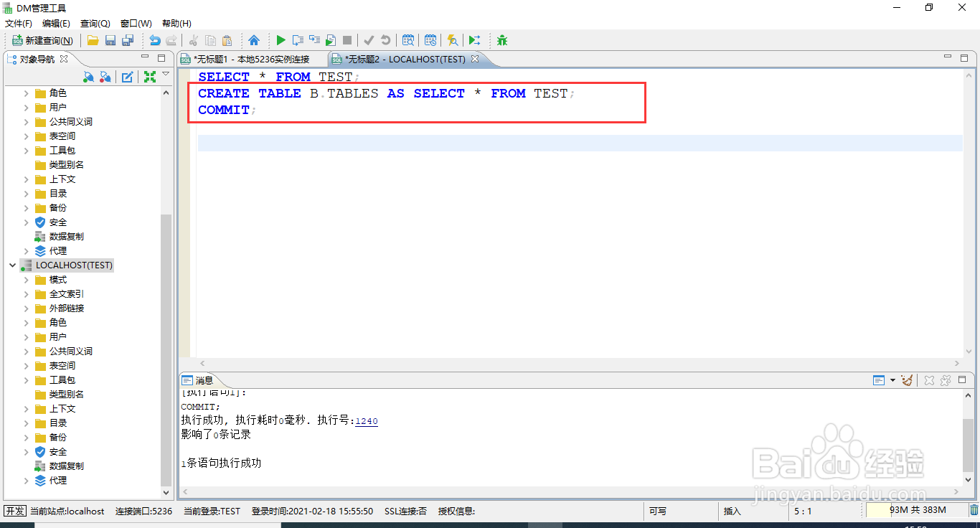Undo with the blue back-arrow toolbar icon
This screenshot has width=980, height=528.
pos(154,41)
